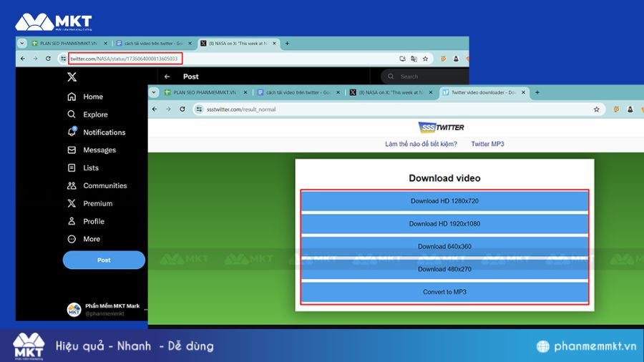Download HD 1920x1080 video
This screenshot has width=644, height=362.
click(x=444, y=224)
